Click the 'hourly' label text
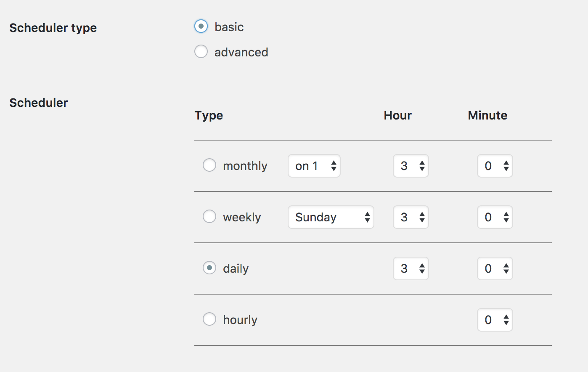Screen dimensions: 588x372 240,320
